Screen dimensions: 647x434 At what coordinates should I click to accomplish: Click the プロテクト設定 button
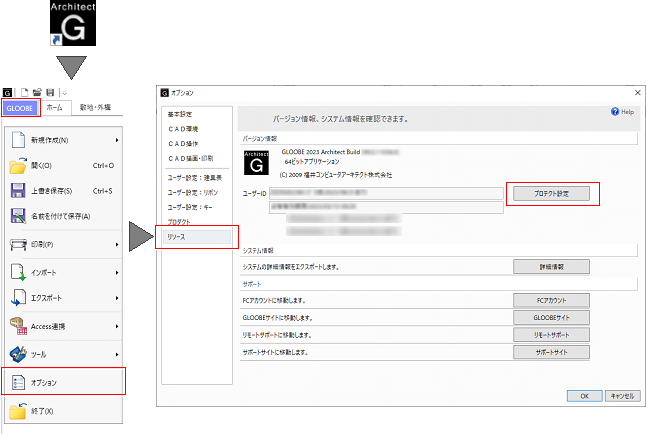(551, 193)
